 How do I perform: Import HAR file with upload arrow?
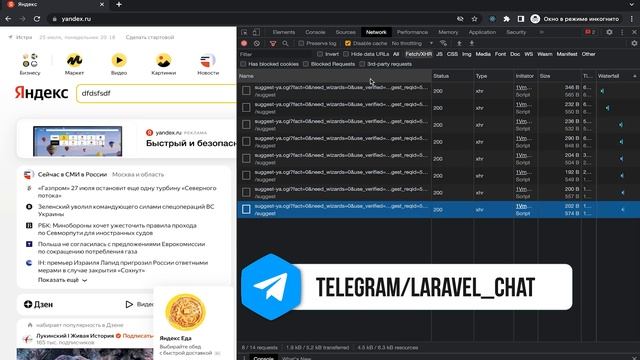point(459,43)
